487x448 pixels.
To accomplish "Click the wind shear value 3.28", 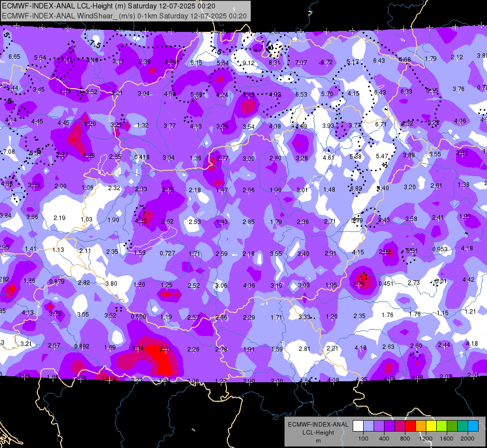I will point(302,158).
